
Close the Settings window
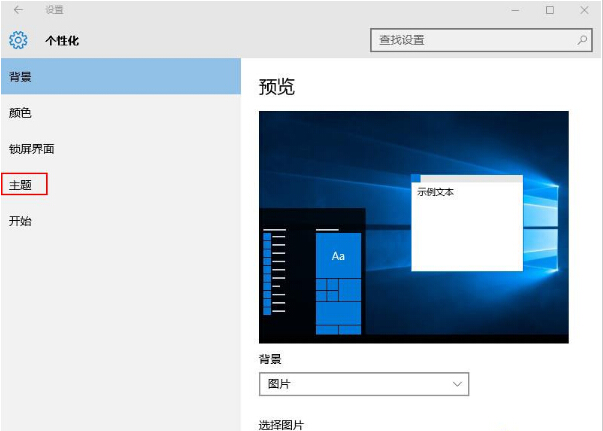click(x=582, y=10)
